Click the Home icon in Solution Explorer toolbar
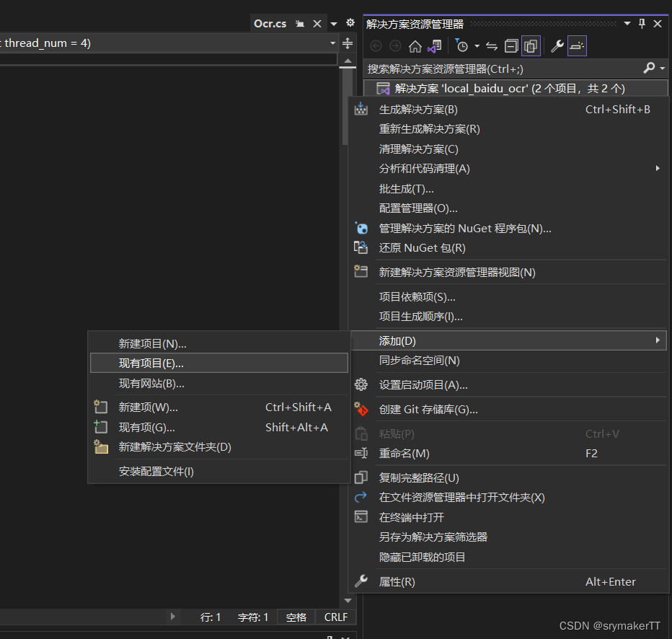Screen dimensions: 672x639 [415, 46]
